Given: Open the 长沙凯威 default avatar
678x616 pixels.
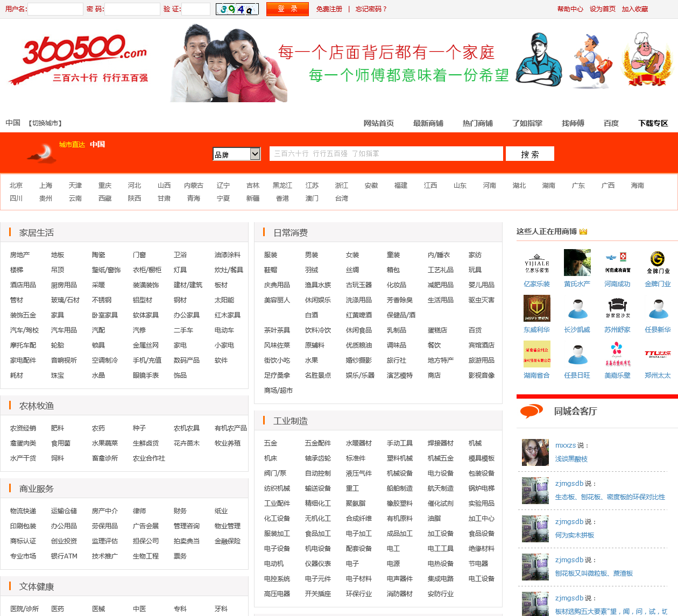Looking at the screenshot, I should (577, 308).
